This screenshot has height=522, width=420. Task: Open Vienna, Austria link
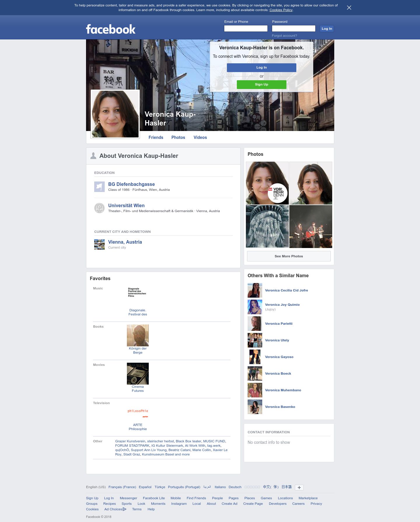click(x=125, y=242)
